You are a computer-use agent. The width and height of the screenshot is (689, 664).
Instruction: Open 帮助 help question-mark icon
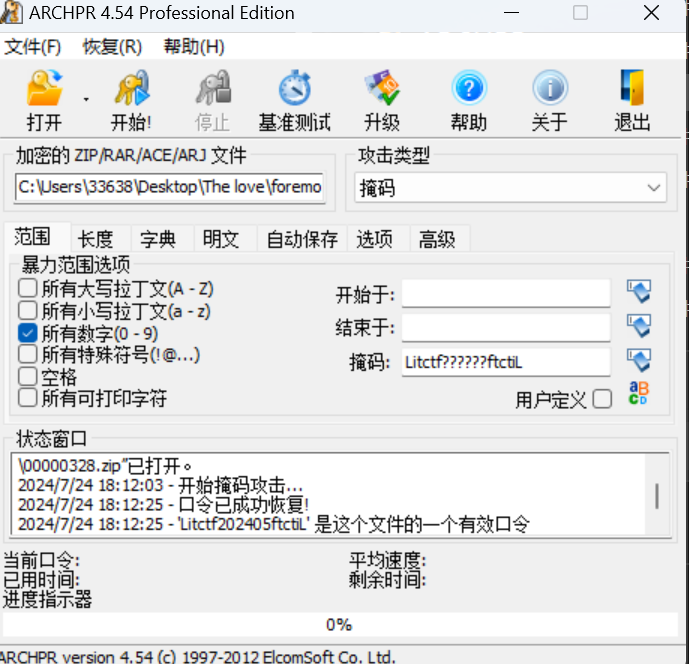point(469,87)
